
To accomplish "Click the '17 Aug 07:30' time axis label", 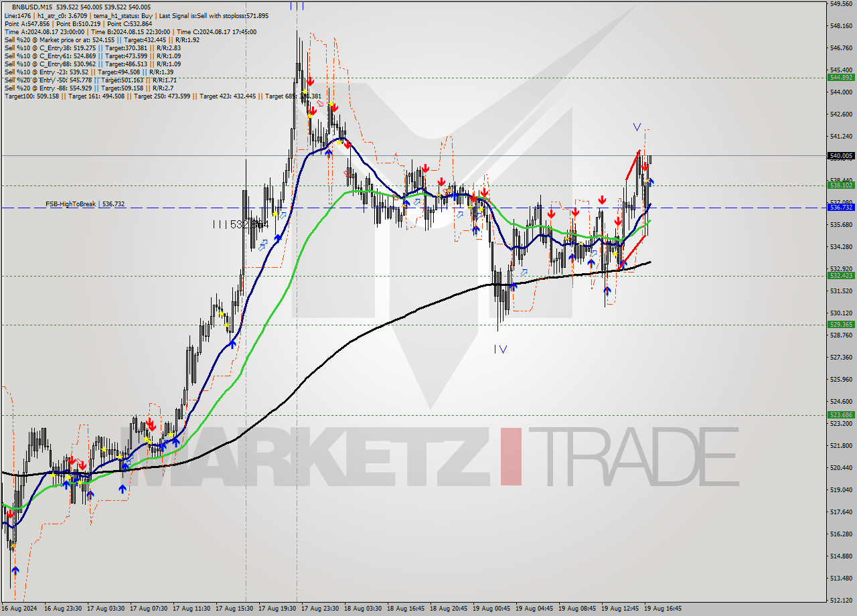I will (x=149, y=609).
